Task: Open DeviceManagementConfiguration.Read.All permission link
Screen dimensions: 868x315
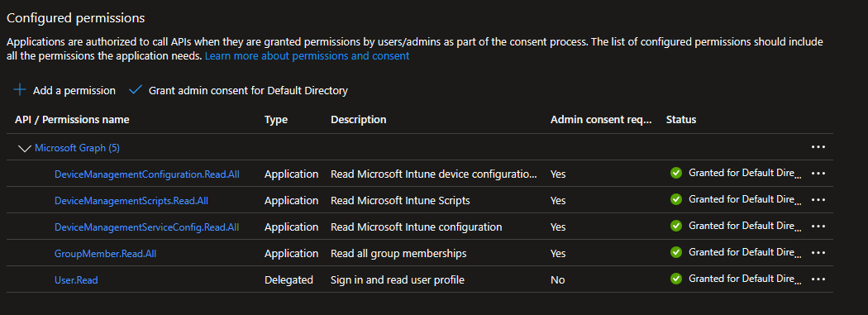Action: pyautogui.click(x=146, y=174)
